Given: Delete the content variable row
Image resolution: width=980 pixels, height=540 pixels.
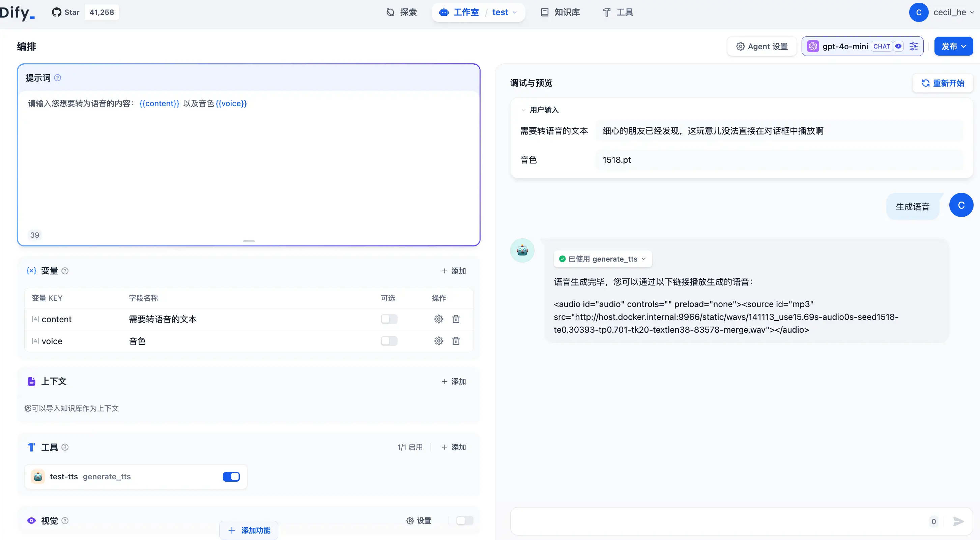Looking at the screenshot, I should pyautogui.click(x=456, y=319).
